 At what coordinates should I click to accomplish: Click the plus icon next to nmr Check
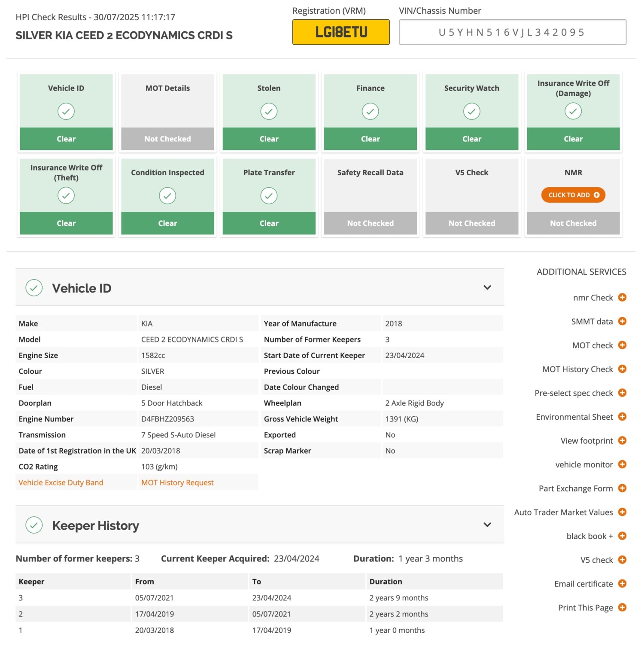[x=622, y=297]
